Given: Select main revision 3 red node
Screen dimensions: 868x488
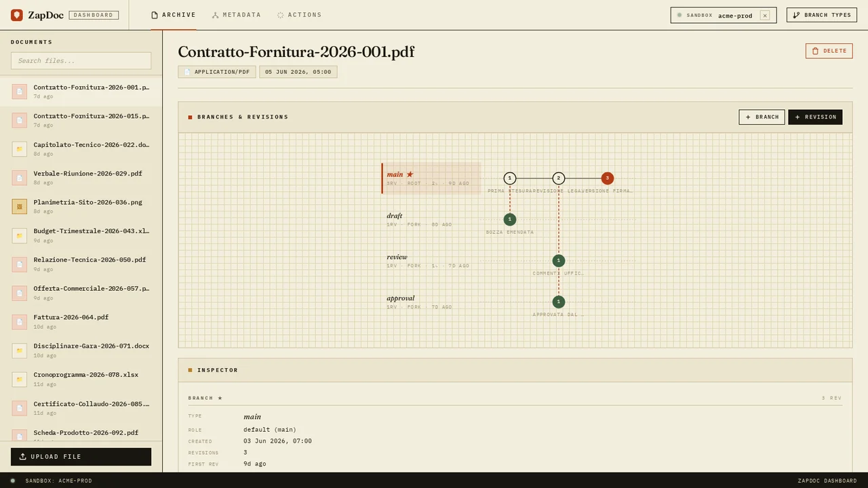Looking at the screenshot, I should [x=608, y=178].
